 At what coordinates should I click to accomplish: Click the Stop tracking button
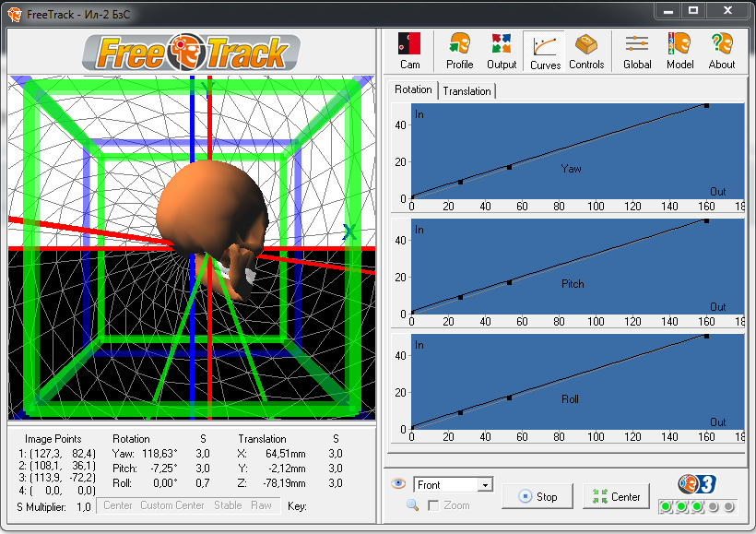(x=537, y=496)
